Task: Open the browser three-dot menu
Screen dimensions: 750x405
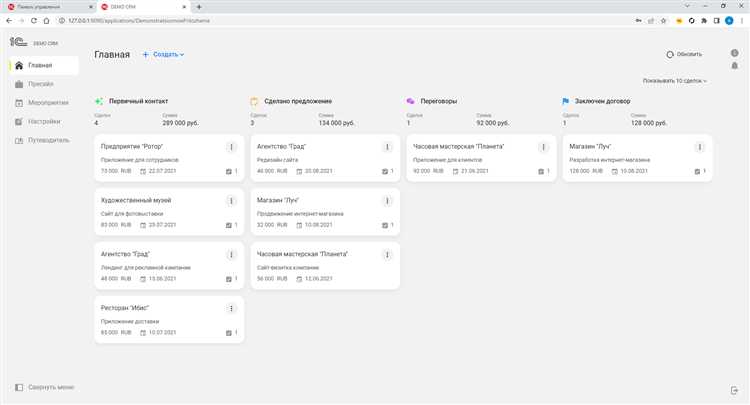Action: (x=742, y=21)
